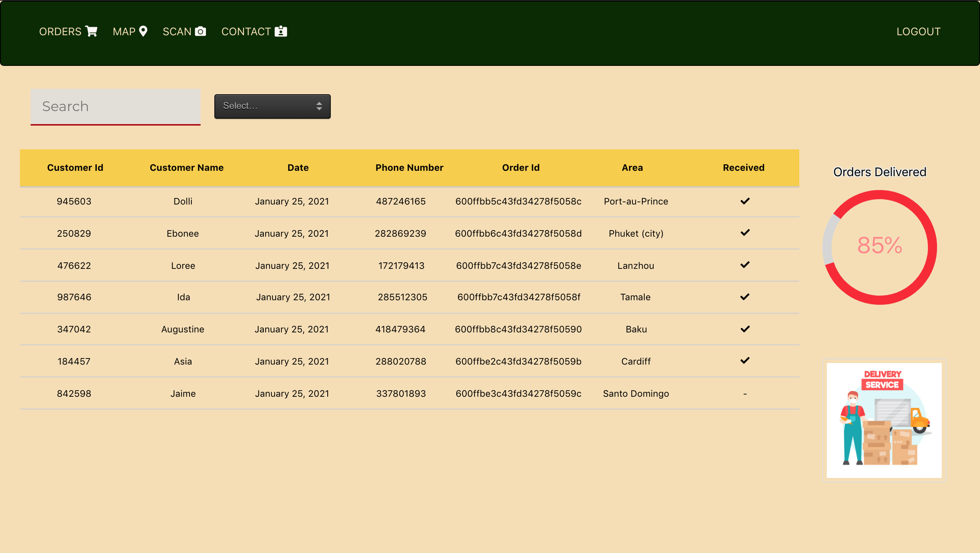Viewport: 980px width, 553px height.
Task: Click the LOGOUT link
Action: pyautogui.click(x=918, y=31)
